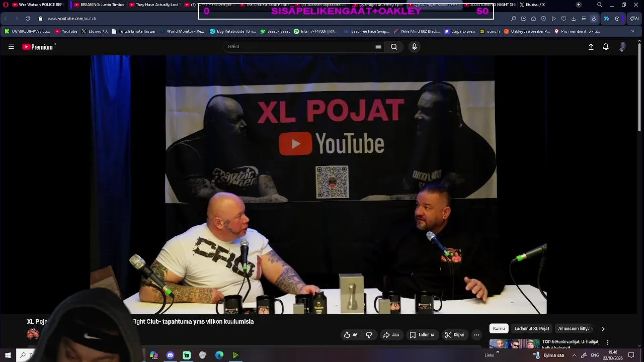Open the uuno.fi bookmark
The height and width of the screenshot is (362, 644).
tap(490, 31)
